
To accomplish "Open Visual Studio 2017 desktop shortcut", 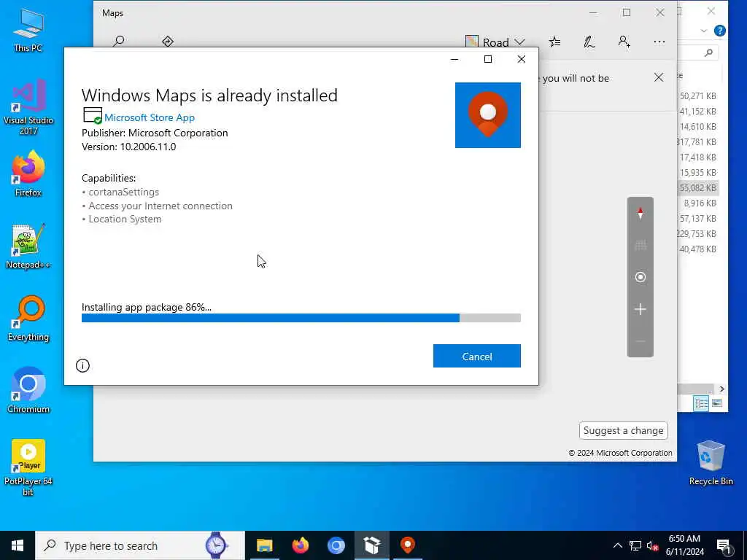I will pyautogui.click(x=28, y=107).
